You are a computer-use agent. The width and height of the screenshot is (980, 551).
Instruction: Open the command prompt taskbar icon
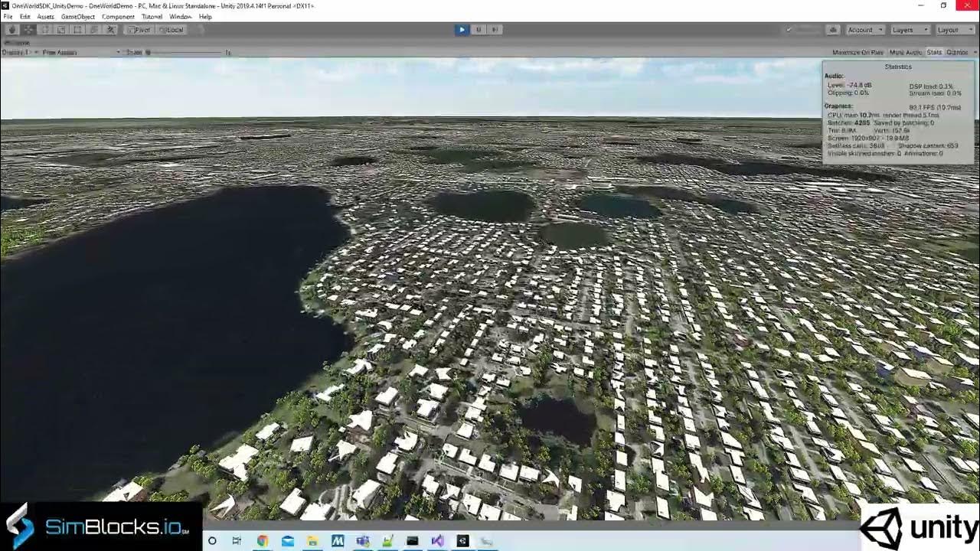pos(413,541)
